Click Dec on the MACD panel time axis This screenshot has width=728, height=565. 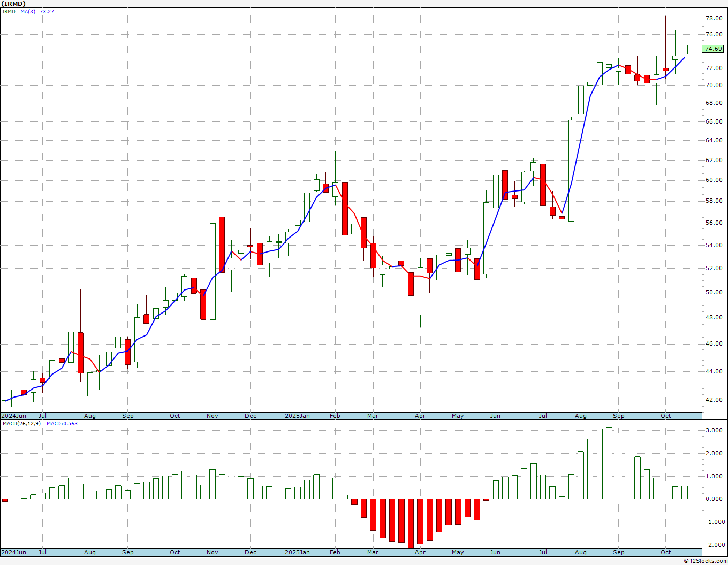click(x=251, y=552)
